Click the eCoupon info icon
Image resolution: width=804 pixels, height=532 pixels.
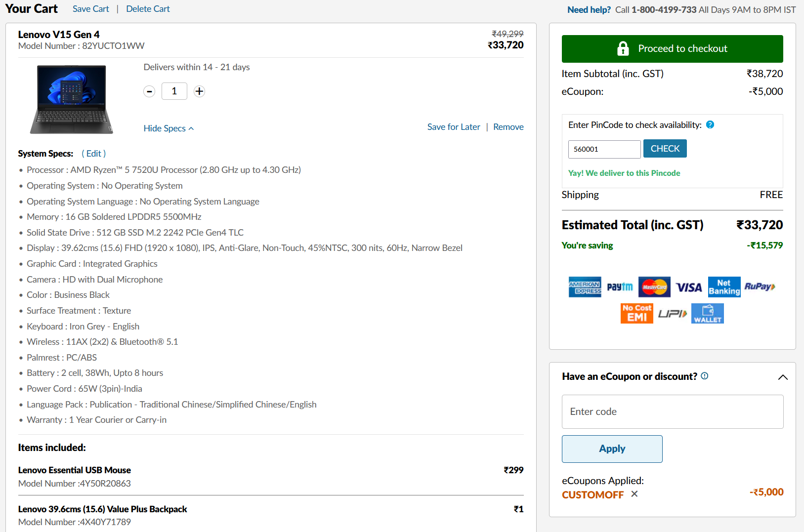[705, 376]
